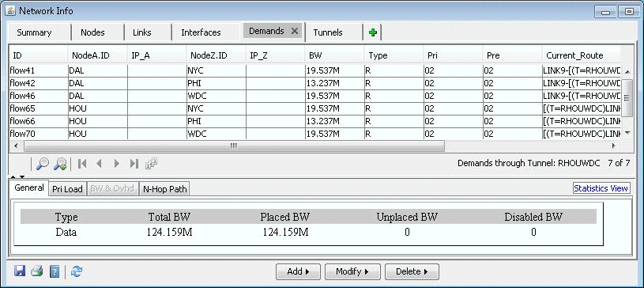Click the search magnifier icon
This screenshot has width=644, height=288.
pyautogui.click(x=43, y=164)
